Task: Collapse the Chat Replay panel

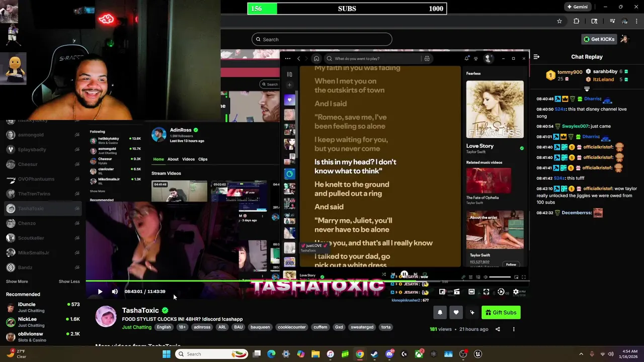Action: coord(536,57)
